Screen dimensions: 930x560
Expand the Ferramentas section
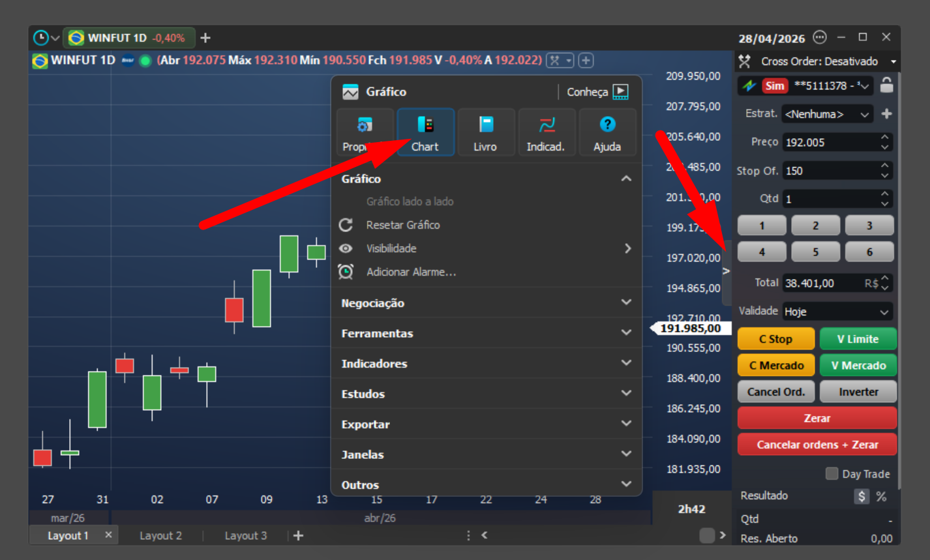(x=487, y=333)
